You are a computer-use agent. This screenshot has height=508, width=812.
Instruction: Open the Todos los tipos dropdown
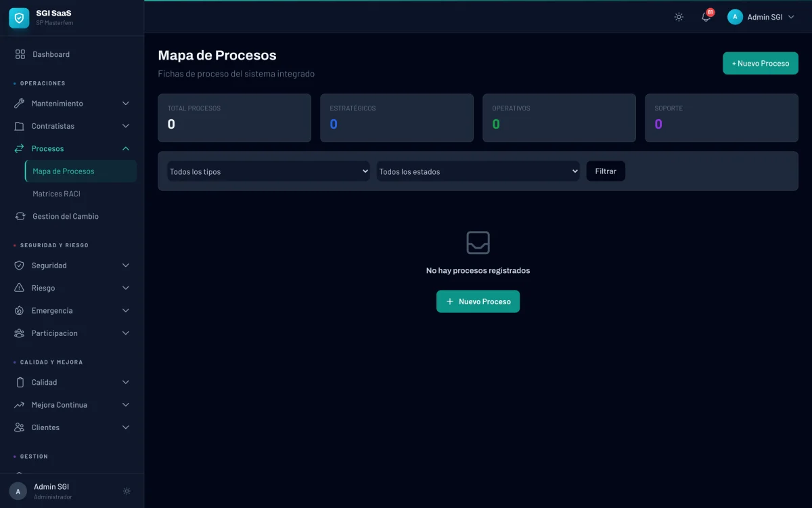(x=268, y=171)
